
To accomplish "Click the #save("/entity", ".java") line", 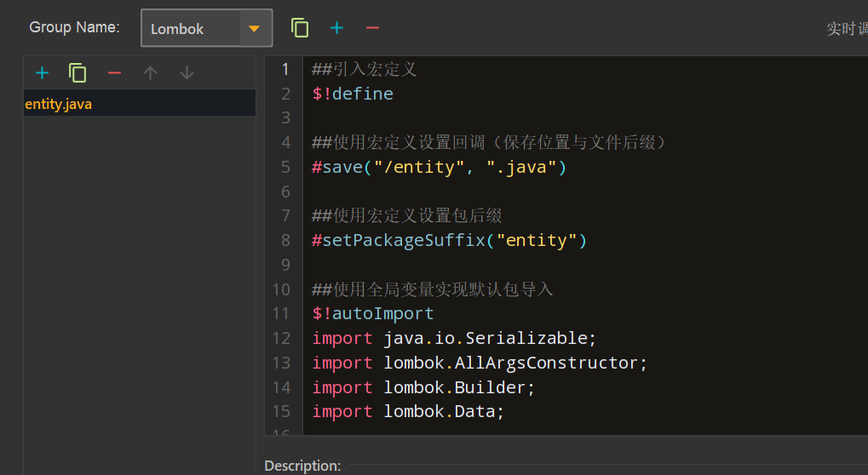I will point(439,167).
